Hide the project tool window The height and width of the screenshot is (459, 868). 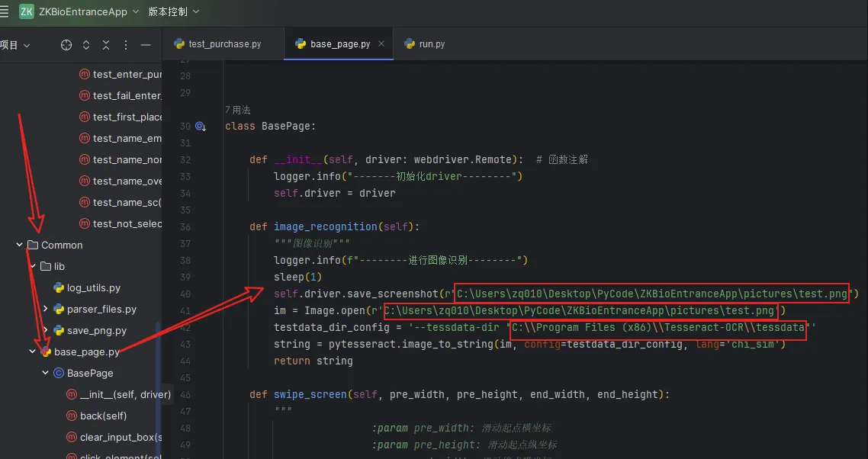(146, 45)
